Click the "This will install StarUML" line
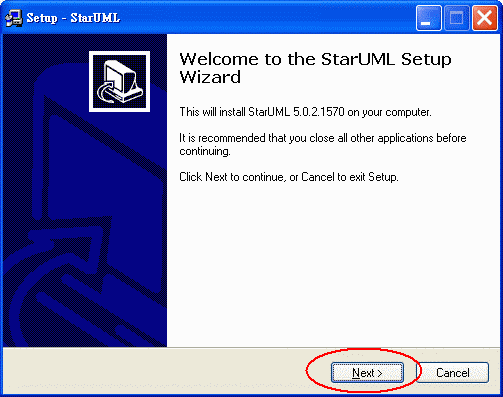 (x=305, y=112)
